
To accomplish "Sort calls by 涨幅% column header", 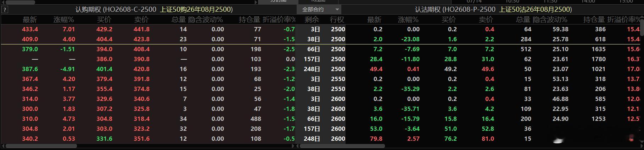I will [x=64, y=20].
